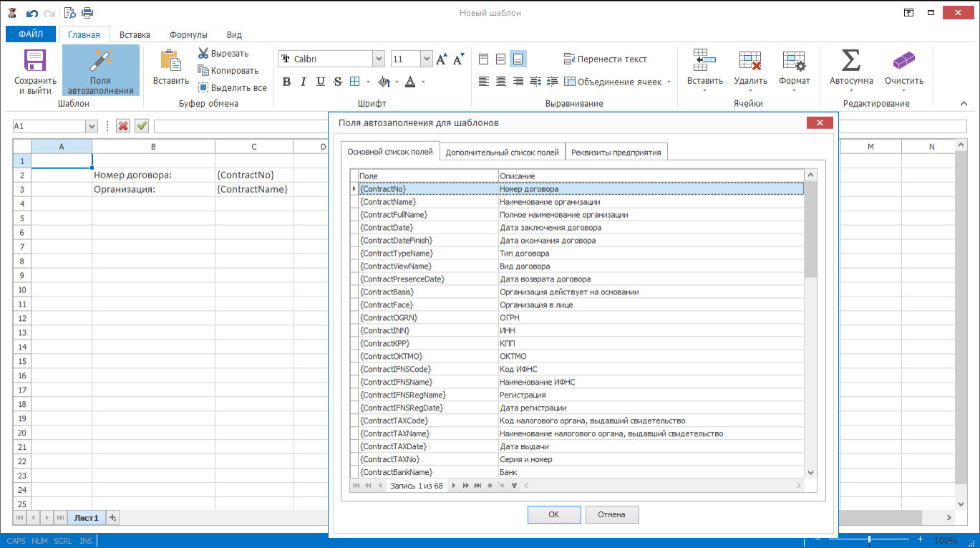Open cell name box A1 dropdown

coord(91,126)
